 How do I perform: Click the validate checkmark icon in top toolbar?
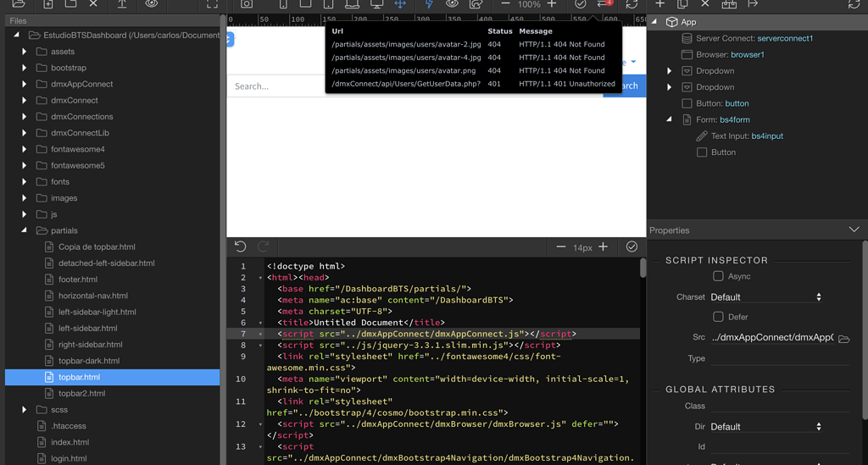(580, 3)
